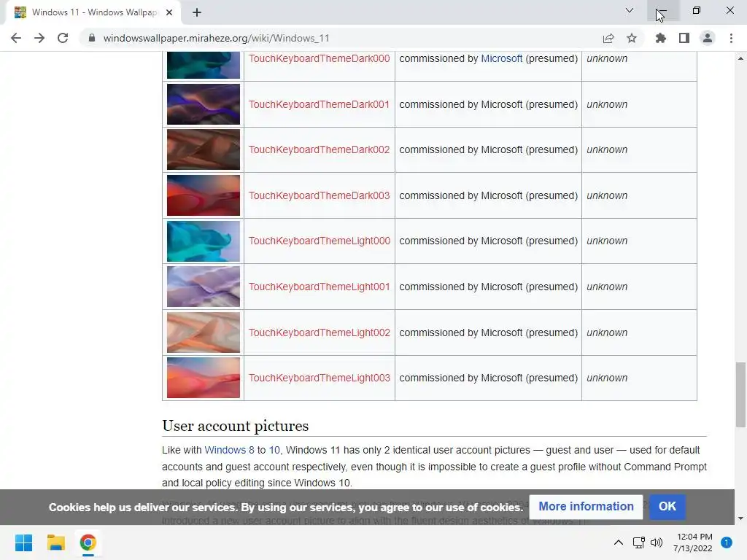View the TouchKeyboardThemeDark002 brown thumbnail
The height and width of the screenshot is (560, 747).
pyautogui.click(x=204, y=149)
